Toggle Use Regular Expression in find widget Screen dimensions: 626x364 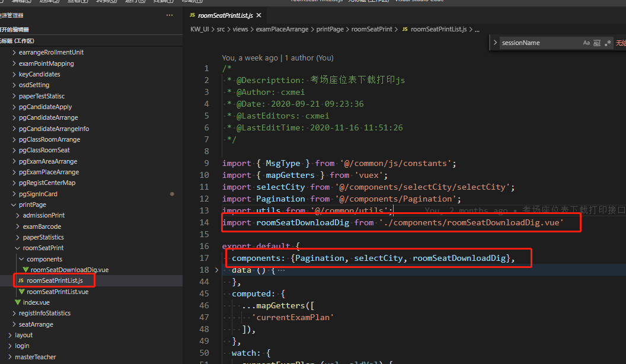608,43
